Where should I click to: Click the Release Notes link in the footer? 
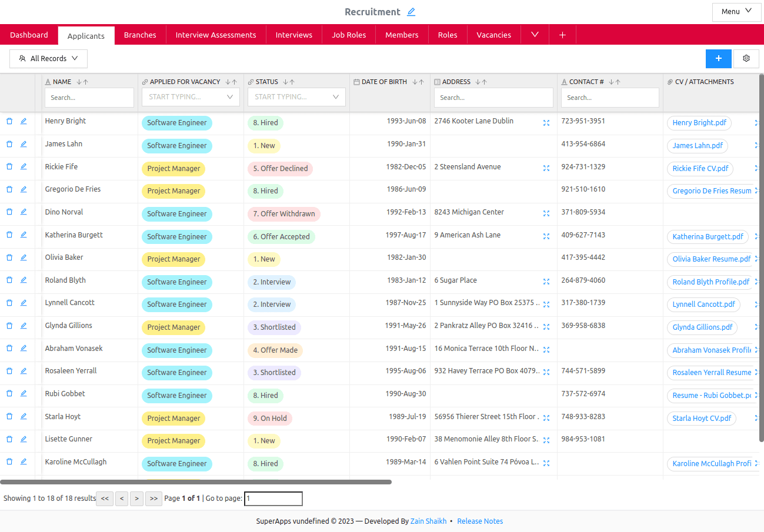(x=479, y=521)
